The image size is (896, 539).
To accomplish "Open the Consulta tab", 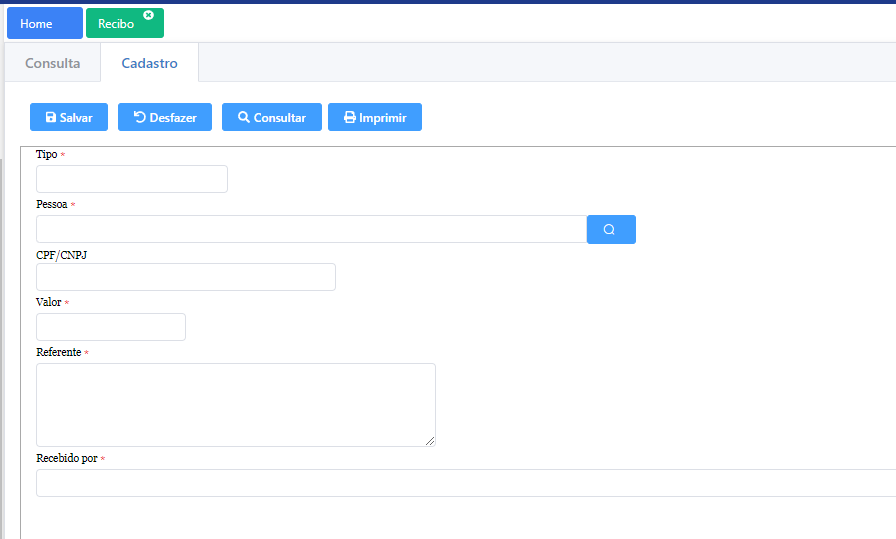I will [52, 63].
